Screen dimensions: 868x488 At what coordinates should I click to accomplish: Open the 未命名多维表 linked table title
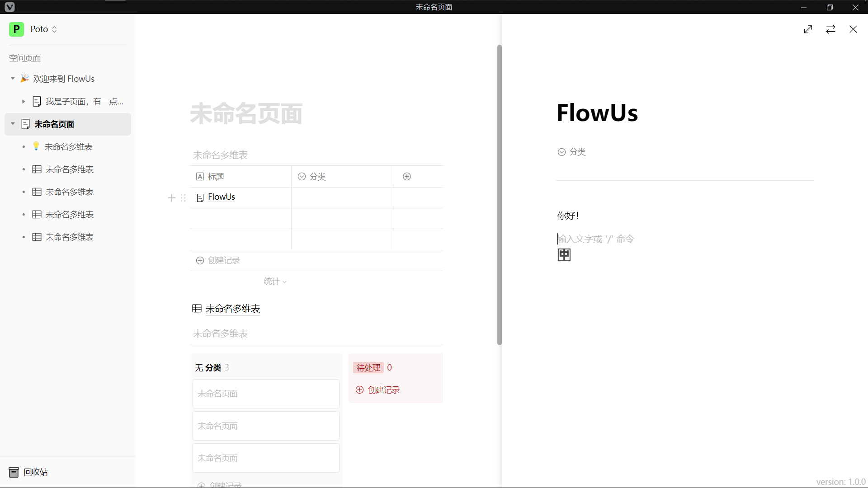(232, 309)
